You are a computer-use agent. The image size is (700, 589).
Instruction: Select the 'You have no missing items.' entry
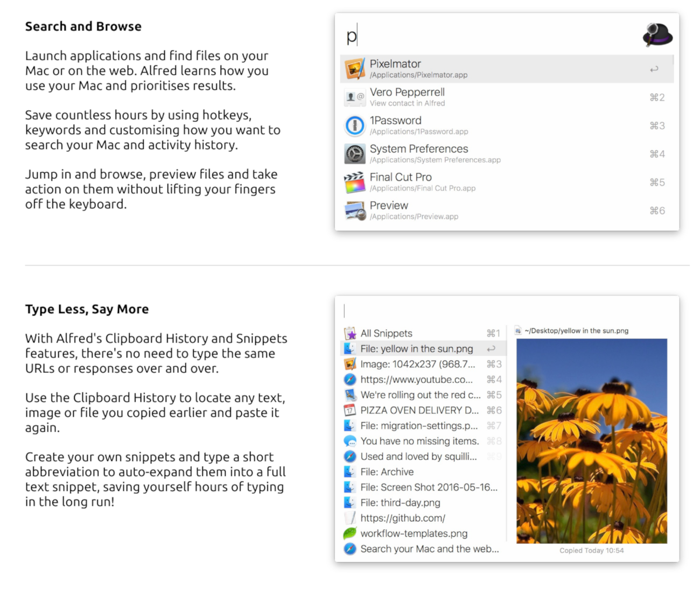coord(419,441)
